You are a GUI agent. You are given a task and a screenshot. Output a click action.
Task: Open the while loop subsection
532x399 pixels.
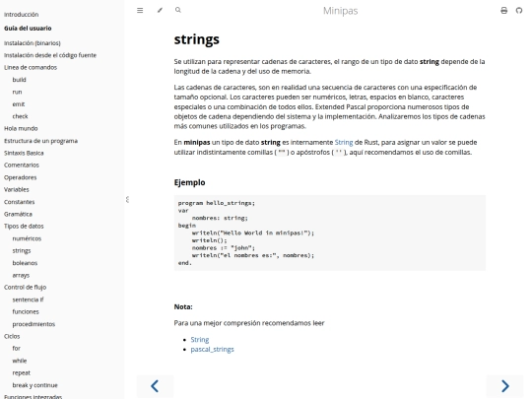click(20, 361)
